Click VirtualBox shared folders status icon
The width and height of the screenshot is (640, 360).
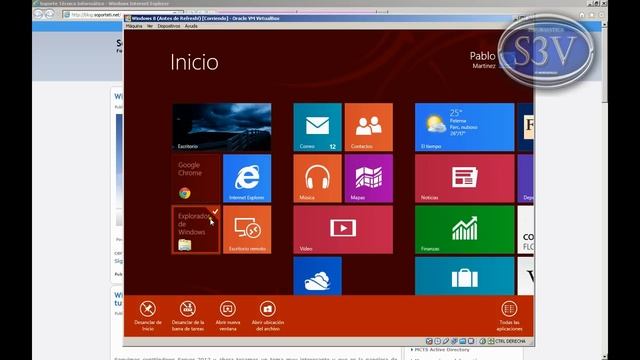point(463,341)
